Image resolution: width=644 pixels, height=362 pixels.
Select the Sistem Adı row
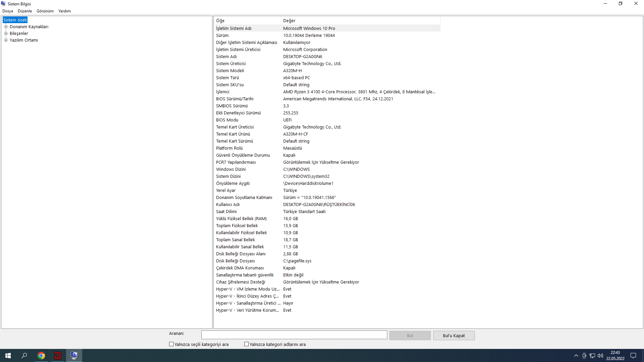pos(327,57)
